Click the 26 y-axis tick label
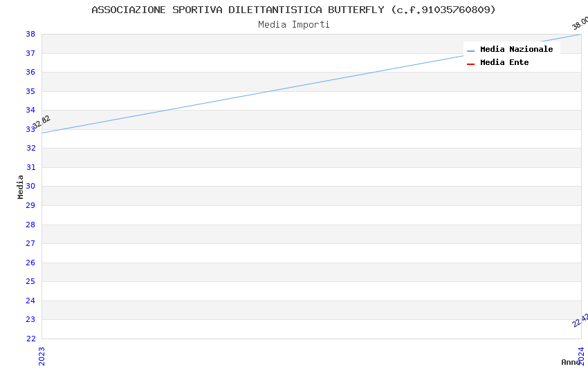 pos(30,263)
